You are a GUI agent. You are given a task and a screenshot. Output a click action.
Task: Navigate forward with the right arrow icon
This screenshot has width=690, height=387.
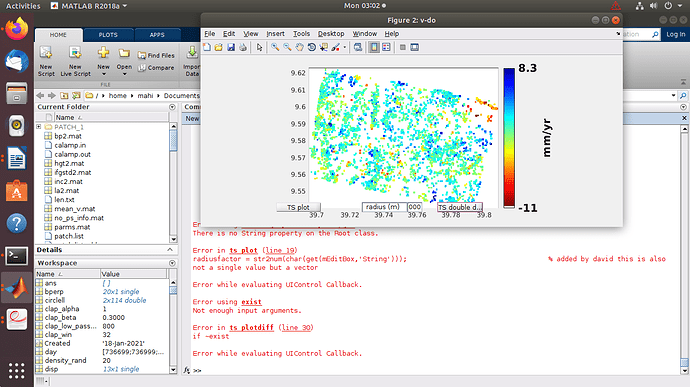(52, 96)
